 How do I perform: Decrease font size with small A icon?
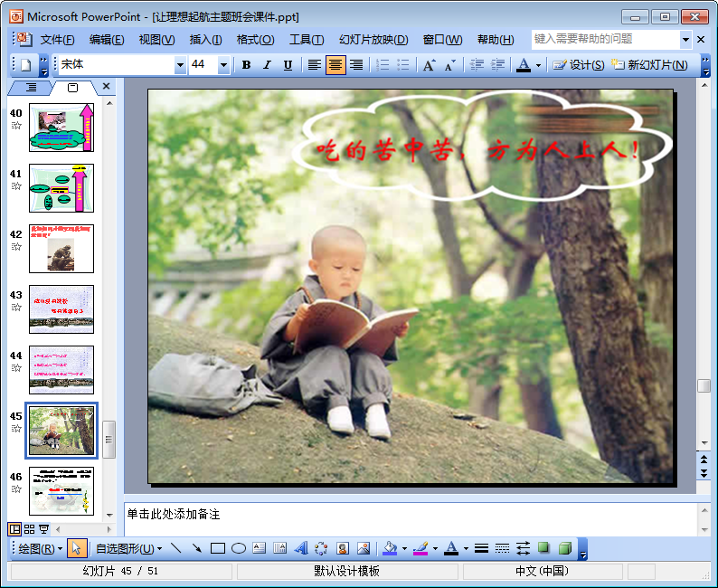pyautogui.click(x=450, y=65)
